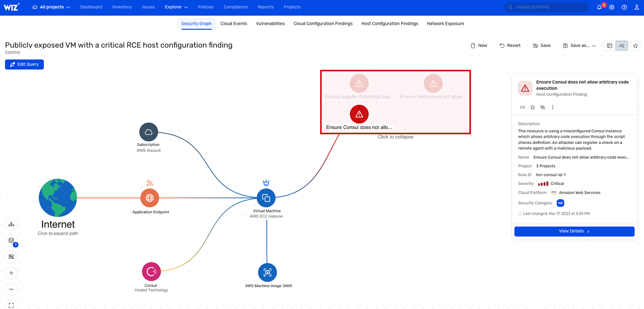
Task: Hide the finding with the eye-slash icon
Action: tap(543, 107)
